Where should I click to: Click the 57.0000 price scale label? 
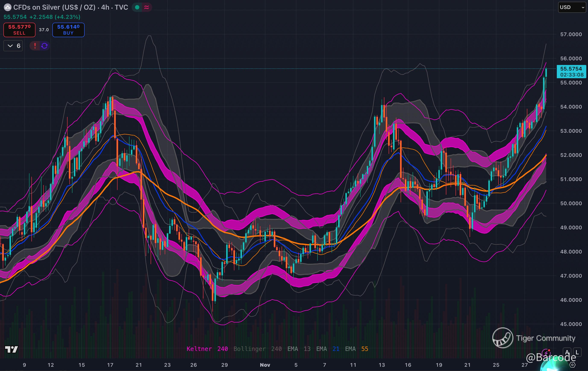tap(571, 34)
